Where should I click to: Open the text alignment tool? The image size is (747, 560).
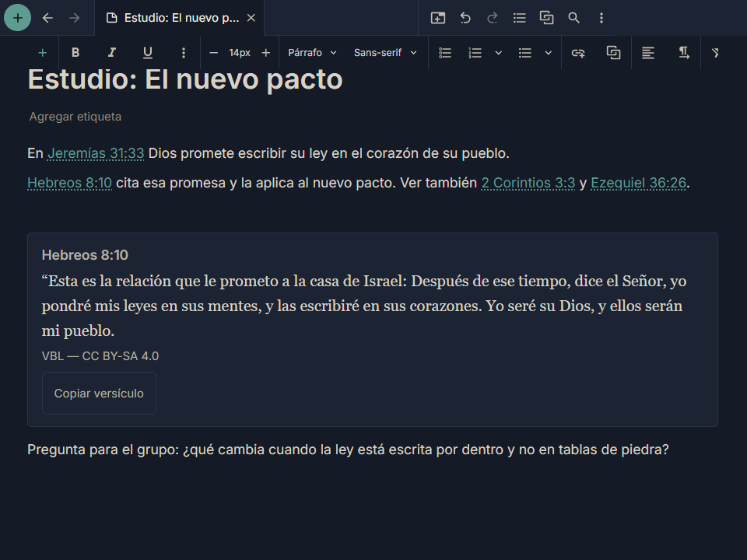[648, 53]
